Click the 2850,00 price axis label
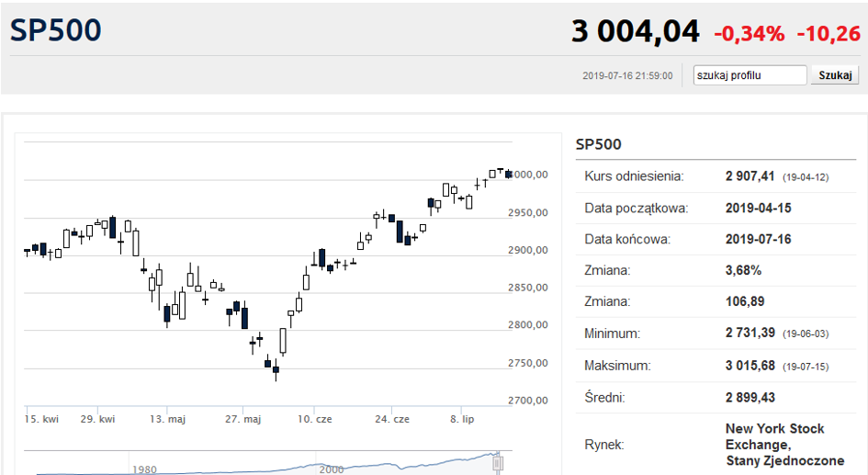Image resolution: width=868 pixels, height=475 pixels. [x=527, y=288]
